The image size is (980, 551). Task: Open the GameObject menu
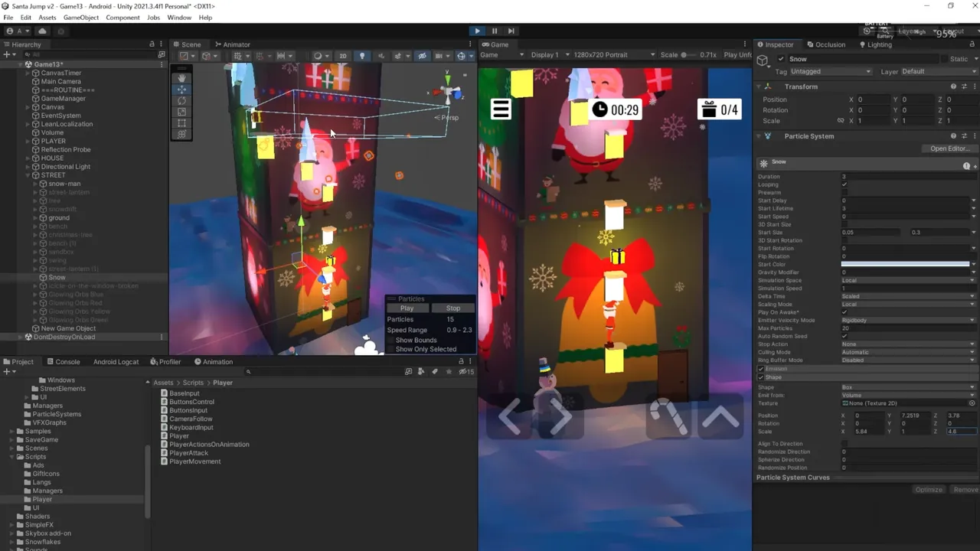point(80,17)
